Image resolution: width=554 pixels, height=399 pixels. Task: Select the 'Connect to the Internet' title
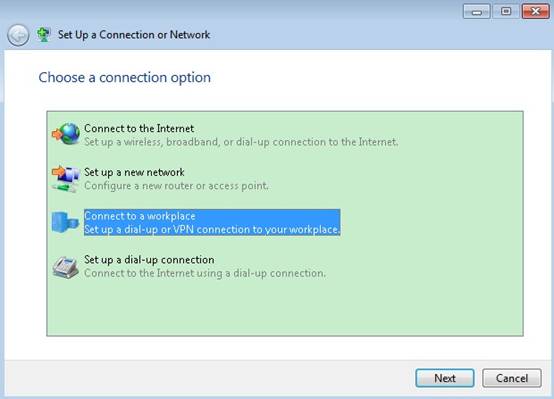(139, 128)
